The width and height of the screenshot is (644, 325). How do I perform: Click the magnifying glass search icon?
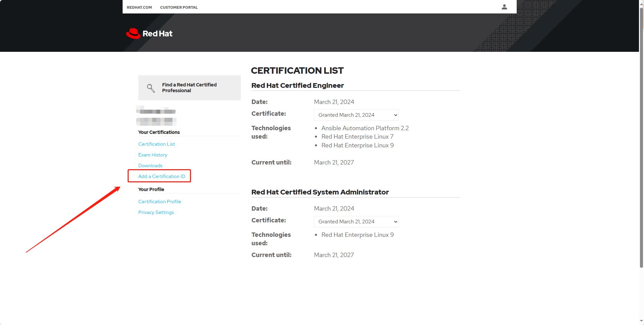click(x=151, y=88)
